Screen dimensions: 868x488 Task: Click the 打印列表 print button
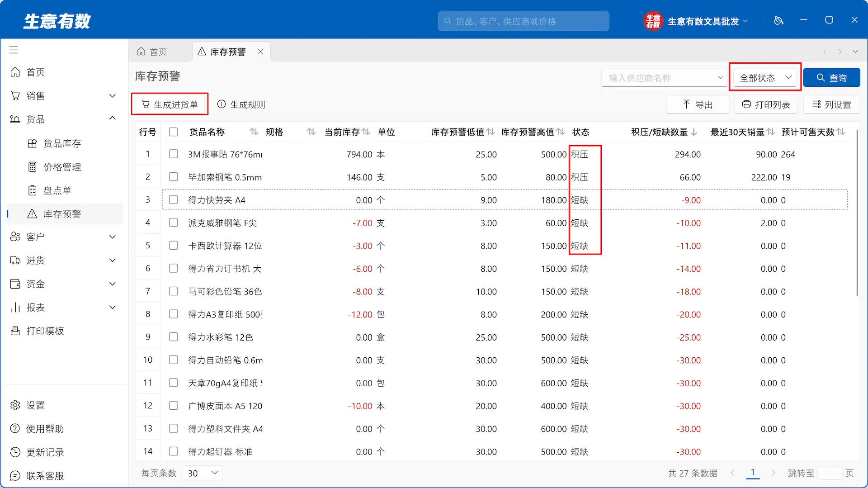pos(766,104)
